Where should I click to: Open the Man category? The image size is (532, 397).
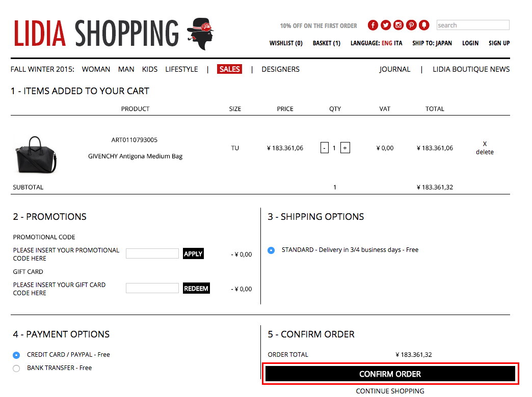(126, 69)
